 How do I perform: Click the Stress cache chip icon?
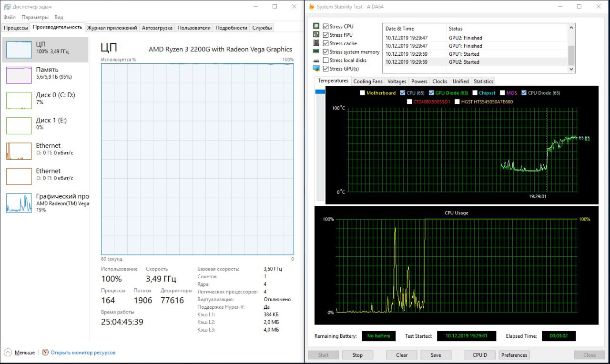pos(316,43)
